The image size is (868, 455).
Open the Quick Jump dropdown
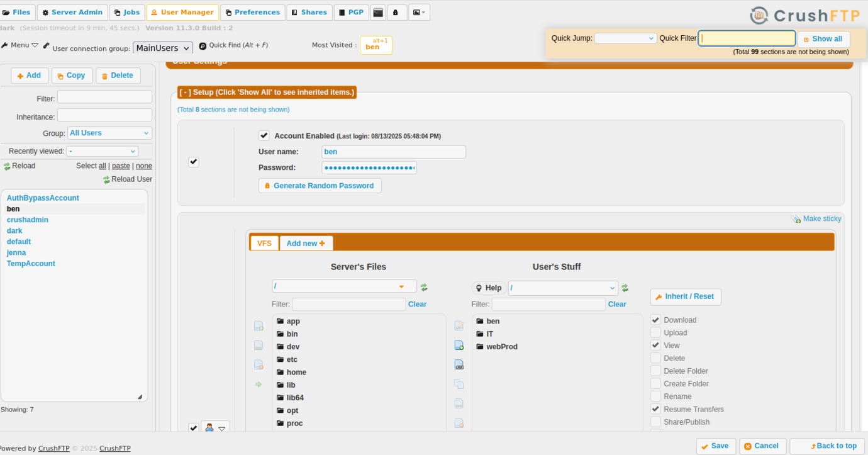tap(625, 38)
